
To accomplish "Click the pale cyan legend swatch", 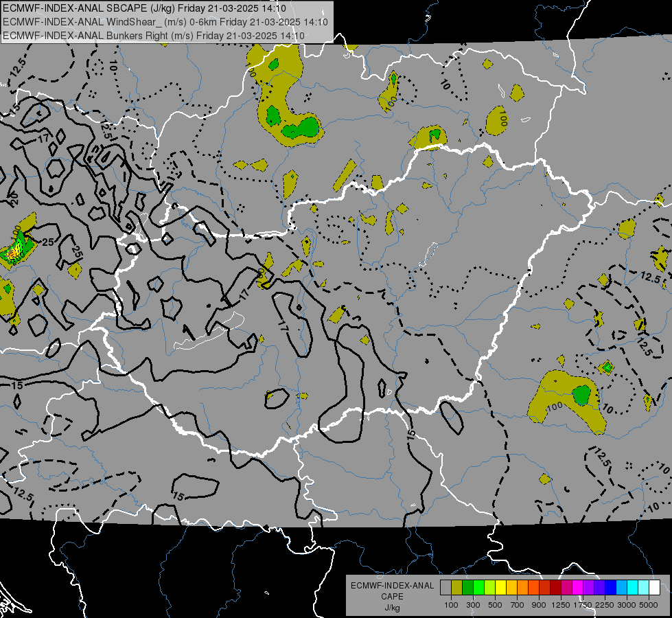I will 644,587.
